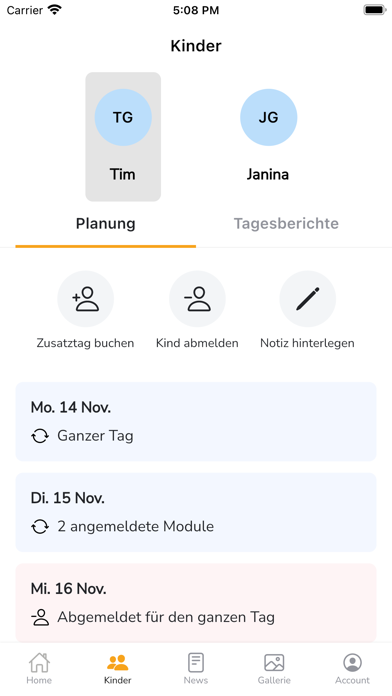
Task: Select child Tim's TG avatar
Action: [123, 117]
